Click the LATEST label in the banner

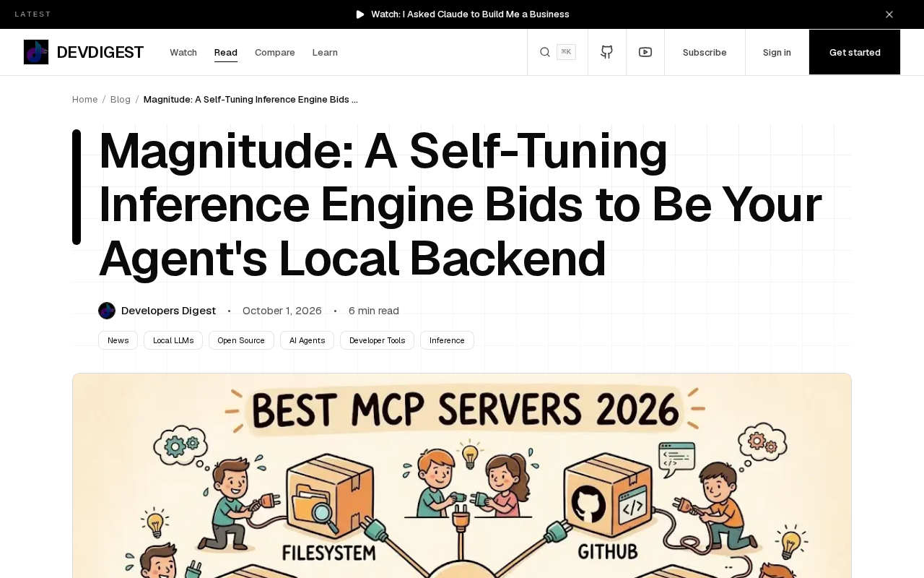33,14
